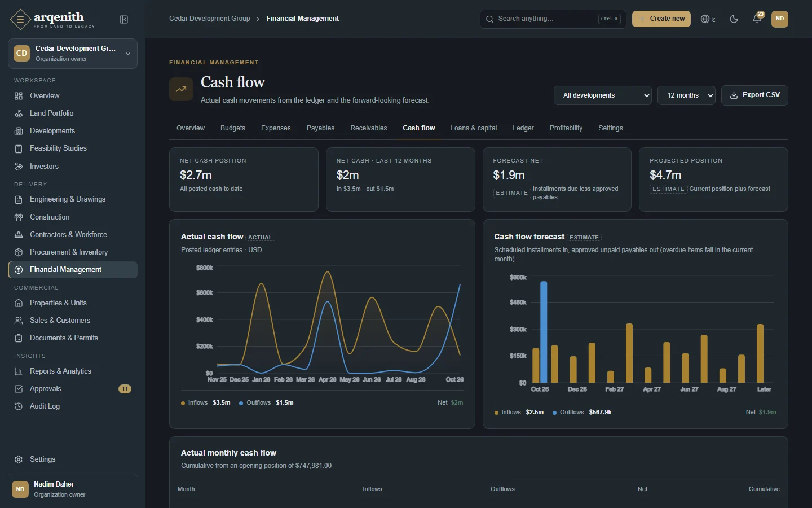Open Overview in the sidebar
Screen dimensions: 812x508
pos(73,96)
